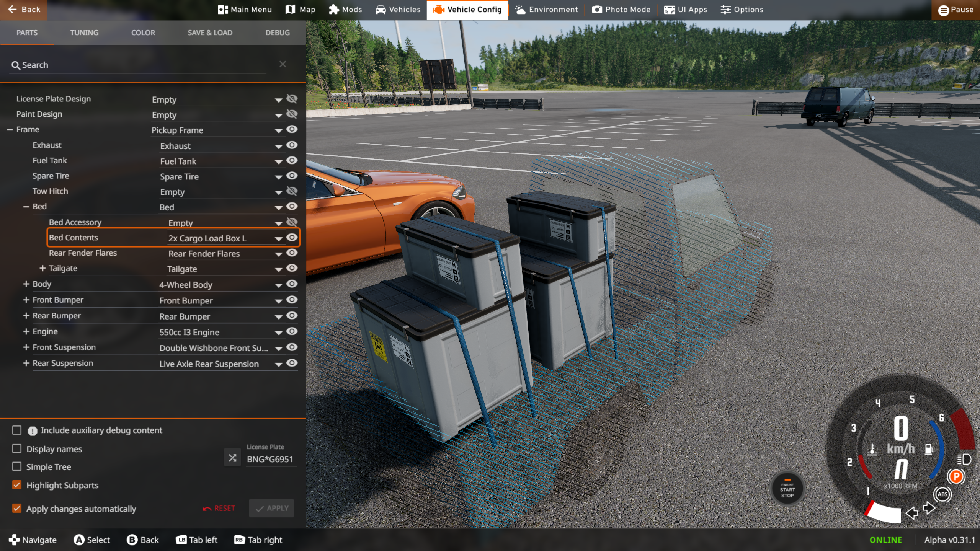Expand the Engine tree node
Image resolution: width=980 pixels, height=551 pixels.
(26, 331)
